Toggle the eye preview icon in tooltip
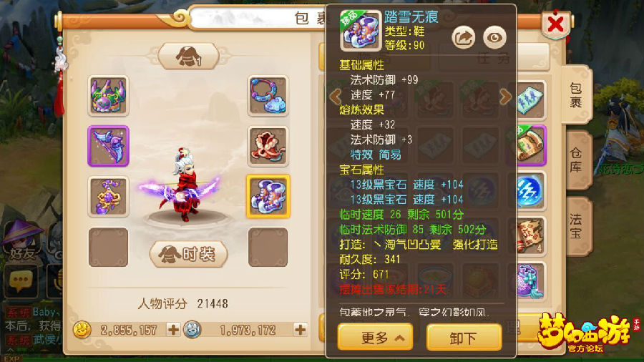The width and height of the screenshot is (644, 362). pos(494,37)
